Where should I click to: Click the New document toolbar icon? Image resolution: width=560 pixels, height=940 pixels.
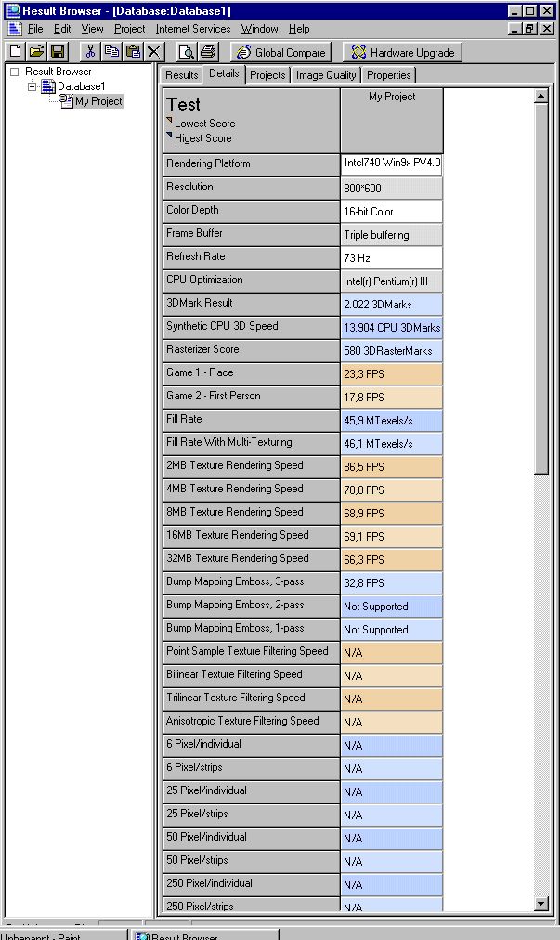16,52
